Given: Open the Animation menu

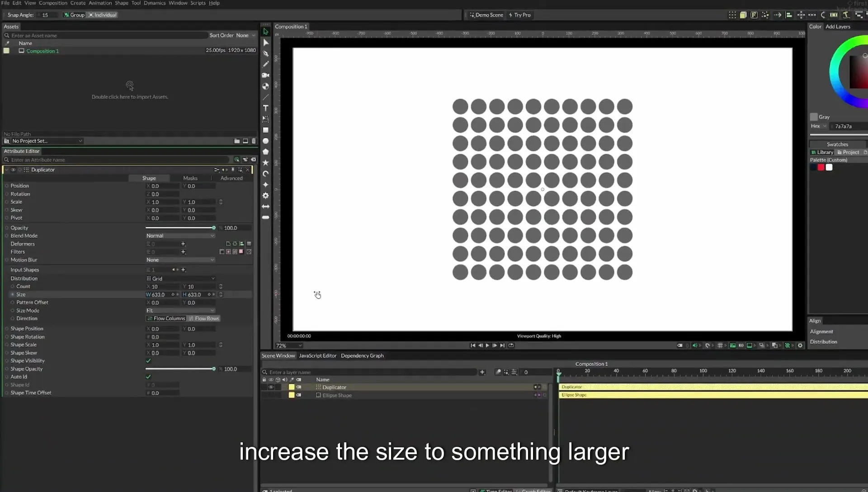Looking at the screenshot, I should click(x=100, y=3).
